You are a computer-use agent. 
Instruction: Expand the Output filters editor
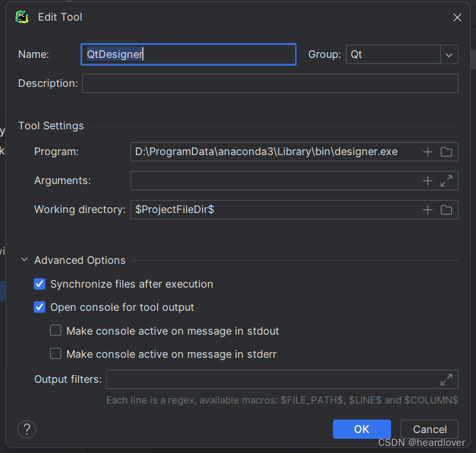tap(446, 380)
